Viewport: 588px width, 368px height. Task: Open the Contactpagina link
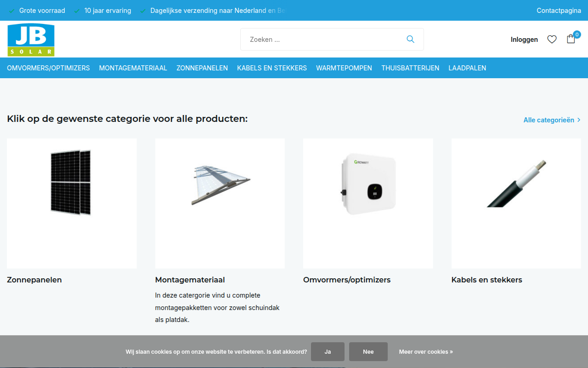pyautogui.click(x=559, y=11)
